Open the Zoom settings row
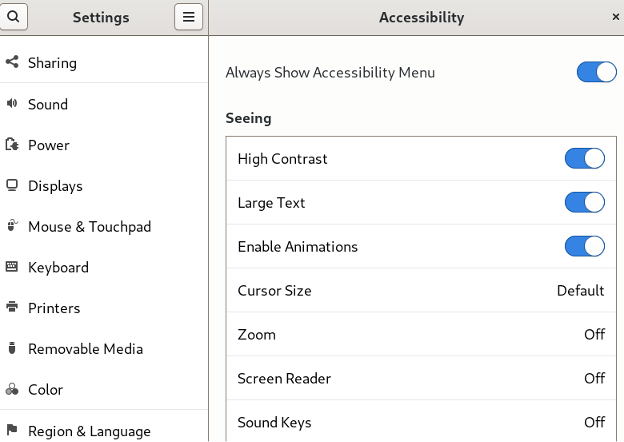 pos(420,335)
